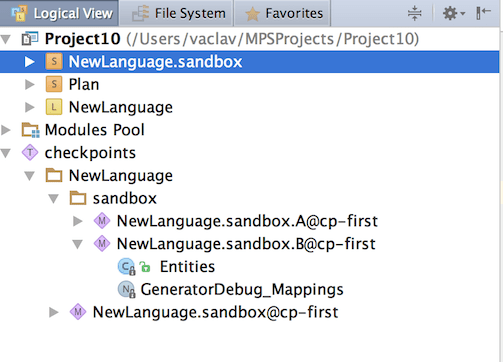Collapse the checkpoints tree node
This screenshot has width=503, height=362.
(x=6, y=153)
